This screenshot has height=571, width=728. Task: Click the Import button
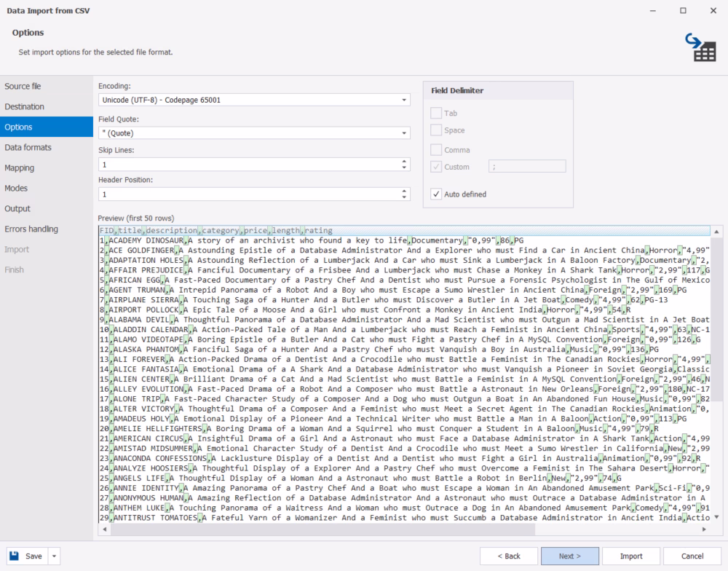pos(631,556)
